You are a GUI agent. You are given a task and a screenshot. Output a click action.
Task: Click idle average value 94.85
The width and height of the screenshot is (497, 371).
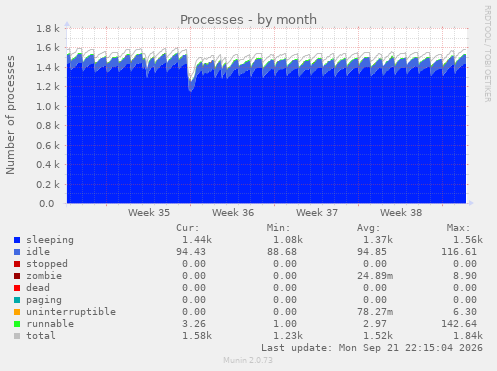(x=372, y=252)
